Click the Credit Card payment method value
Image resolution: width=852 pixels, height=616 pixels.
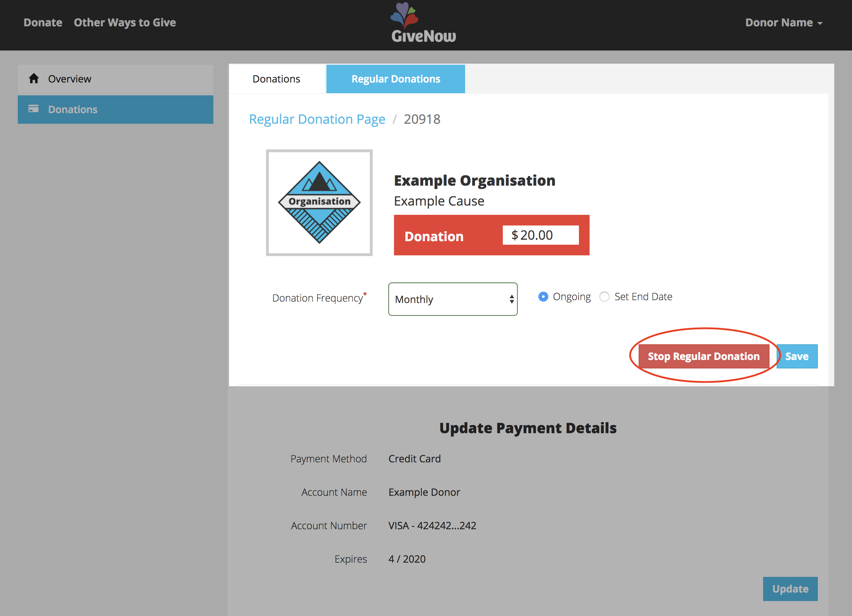coord(414,458)
